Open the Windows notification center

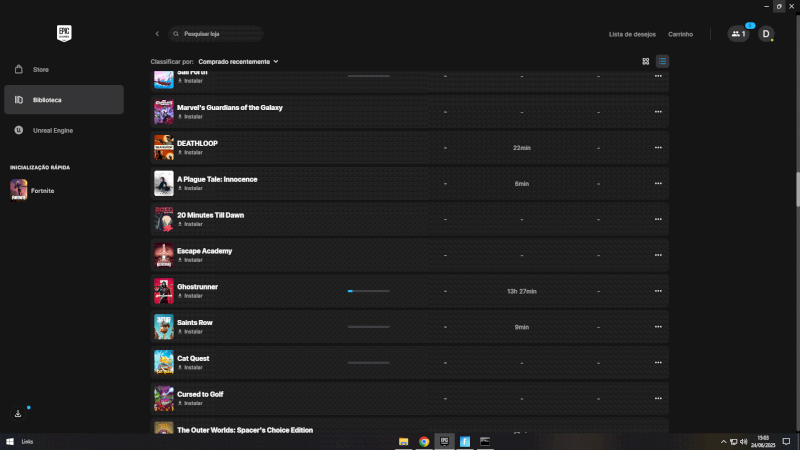tap(786, 442)
